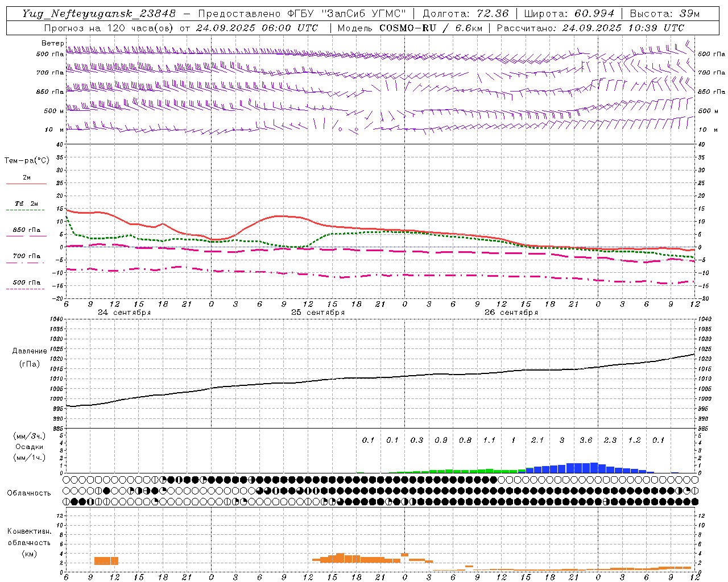Screen dimensions: 728x582
Task: Click the 2.3 precipitation value
Action: tap(610, 440)
